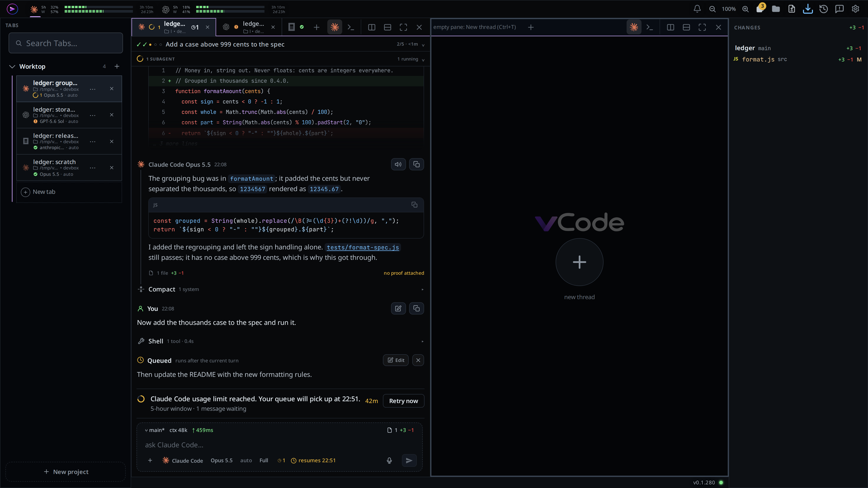Collapse the Worktop group
Image resolution: width=868 pixels, height=488 pixels.
(12, 66)
